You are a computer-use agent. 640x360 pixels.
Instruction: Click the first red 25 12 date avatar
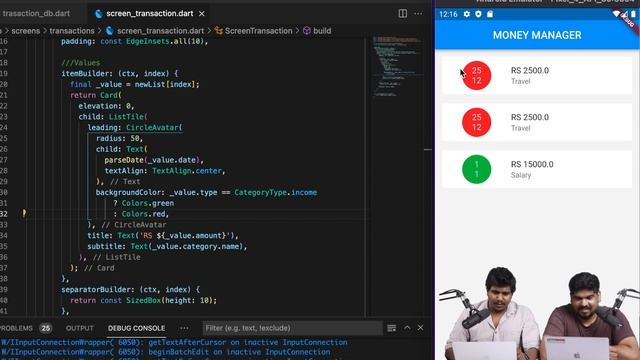476,76
